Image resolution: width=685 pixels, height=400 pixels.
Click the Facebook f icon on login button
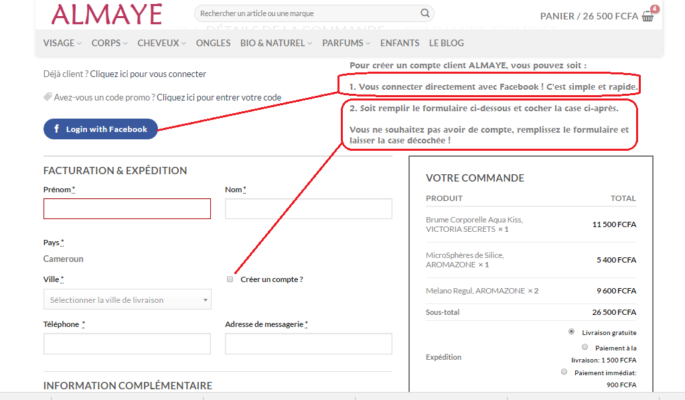click(56, 129)
